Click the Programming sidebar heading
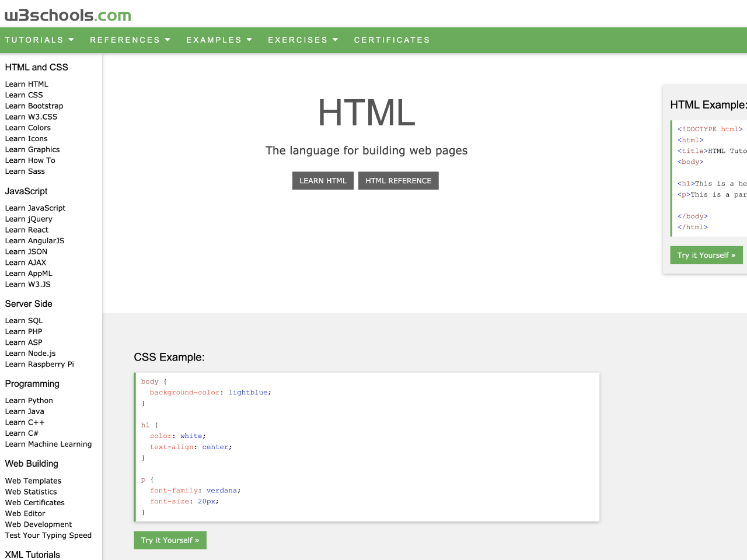This screenshot has height=560, width=747. tap(32, 384)
